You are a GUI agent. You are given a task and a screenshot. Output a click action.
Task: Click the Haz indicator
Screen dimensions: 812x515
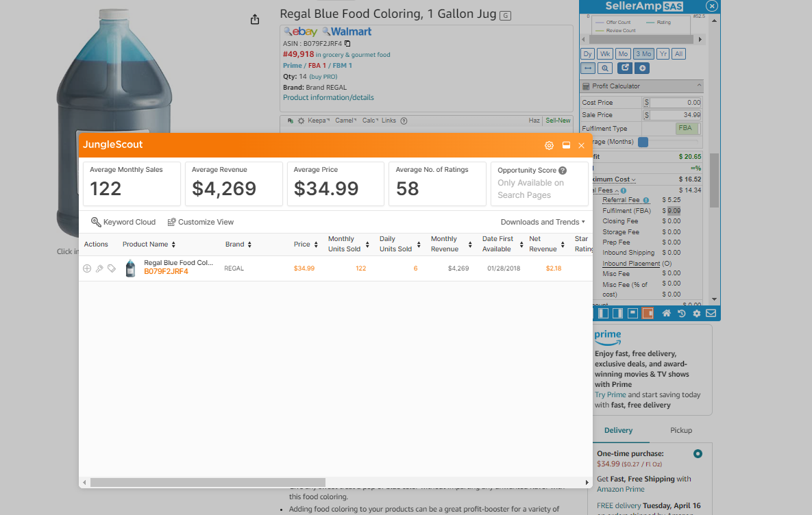pos(534,121)
